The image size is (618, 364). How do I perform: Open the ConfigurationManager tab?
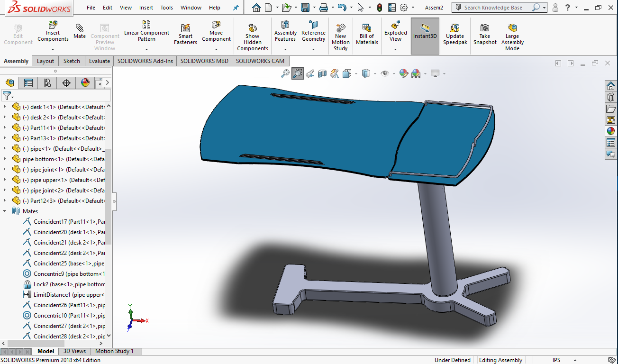coord(47,83)
